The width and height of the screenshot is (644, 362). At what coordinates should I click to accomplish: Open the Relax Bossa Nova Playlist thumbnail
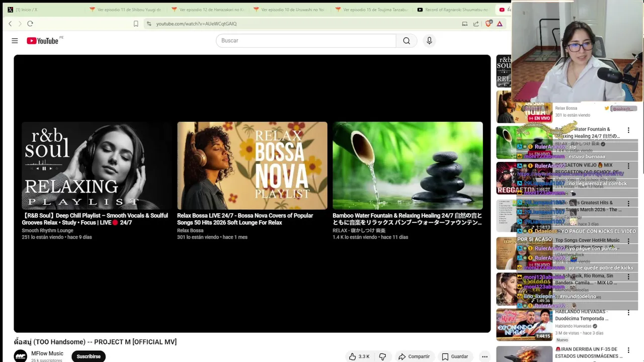point(252,165)
